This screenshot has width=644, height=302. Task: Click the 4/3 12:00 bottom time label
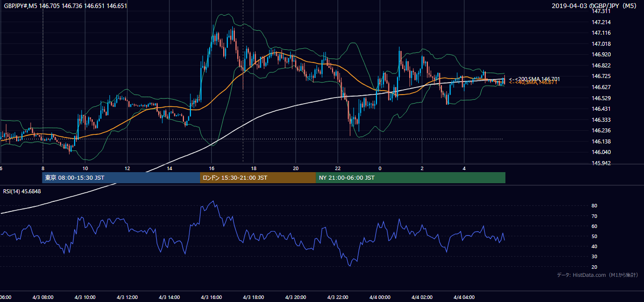click(x=127, y=297)
